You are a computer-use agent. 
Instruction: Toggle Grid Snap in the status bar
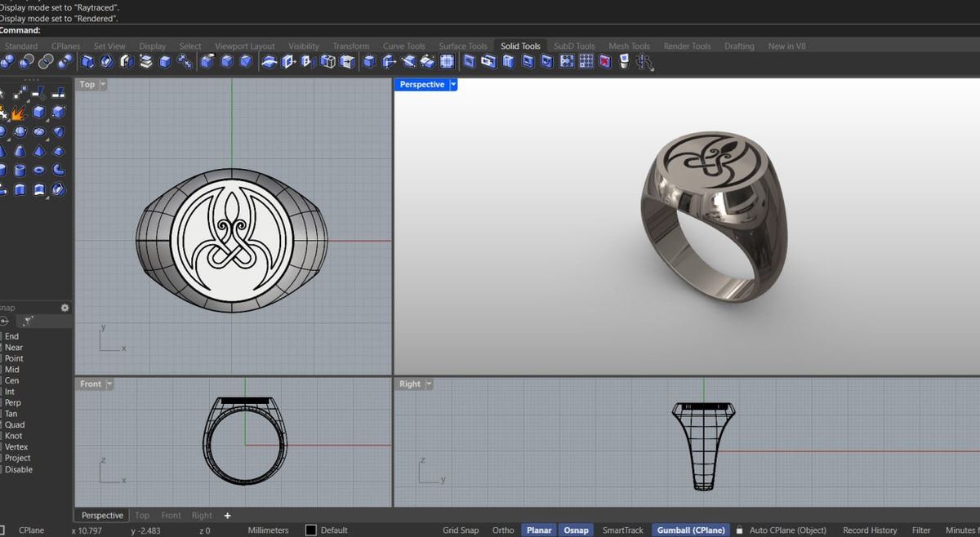461,530
